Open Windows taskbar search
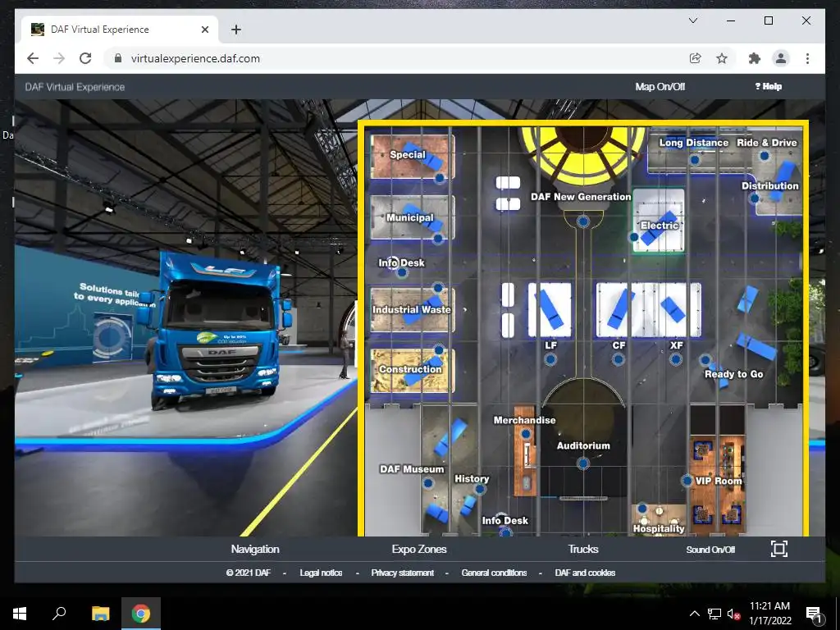Viewport: 840px width, 630px height. click(59, 614)
